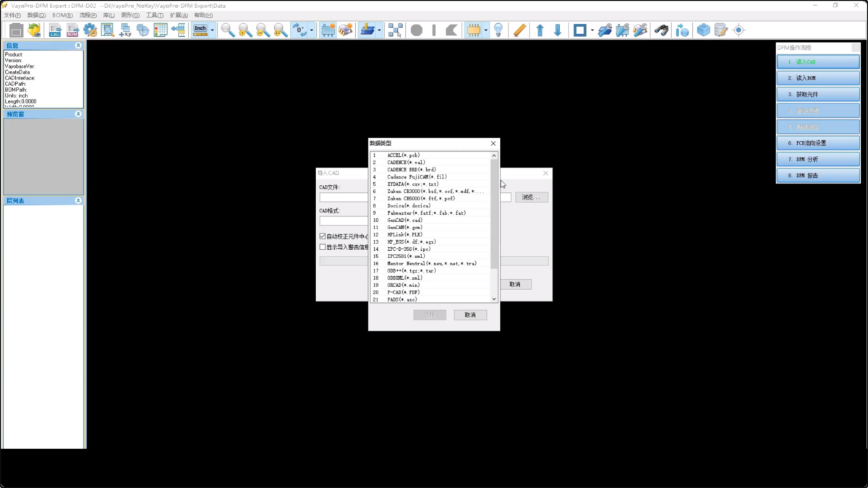Click the Inch units toolbar button
The image size is (868, 488).
pos(200,30)
